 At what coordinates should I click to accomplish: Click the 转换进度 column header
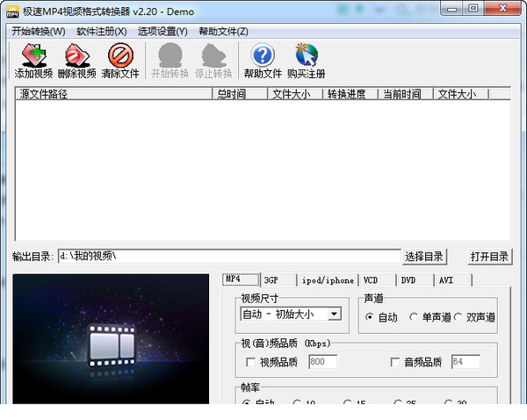click(x=350, y=94)
